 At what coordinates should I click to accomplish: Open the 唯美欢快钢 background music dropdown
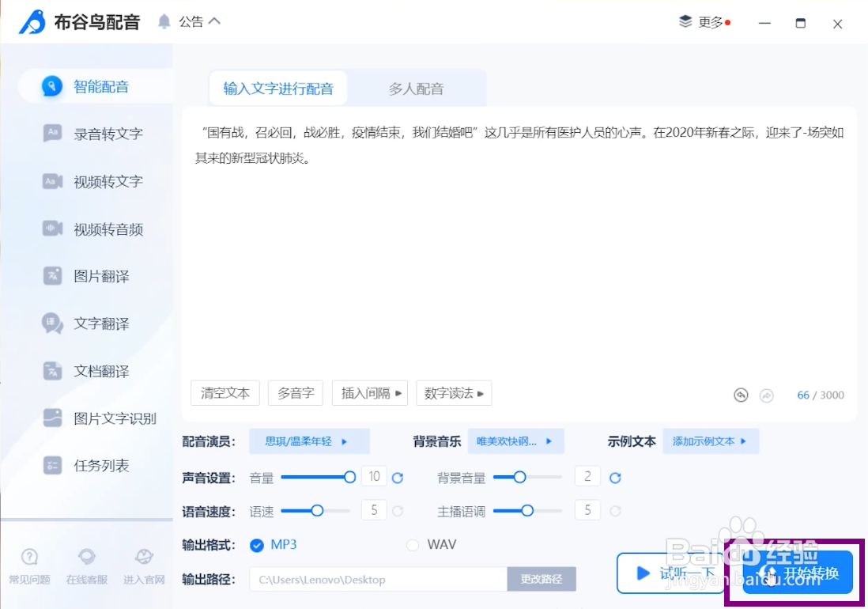click(515, 441)
